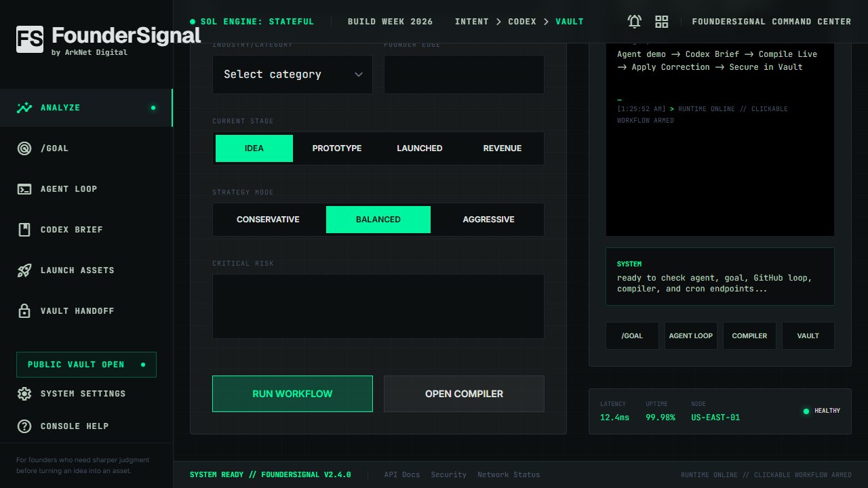868x488 pixels.
Task: Focus the Critical Risk text area
Action: 378,306
